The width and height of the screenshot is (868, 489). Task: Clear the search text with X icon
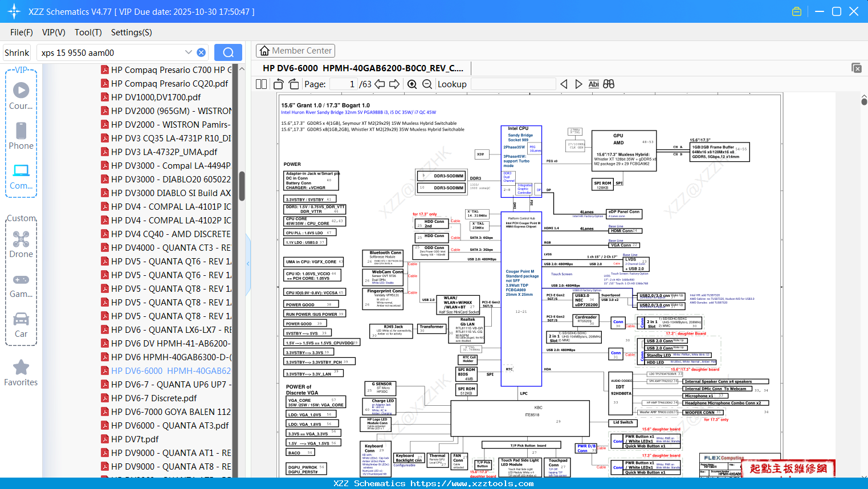[x=201, y=52]
